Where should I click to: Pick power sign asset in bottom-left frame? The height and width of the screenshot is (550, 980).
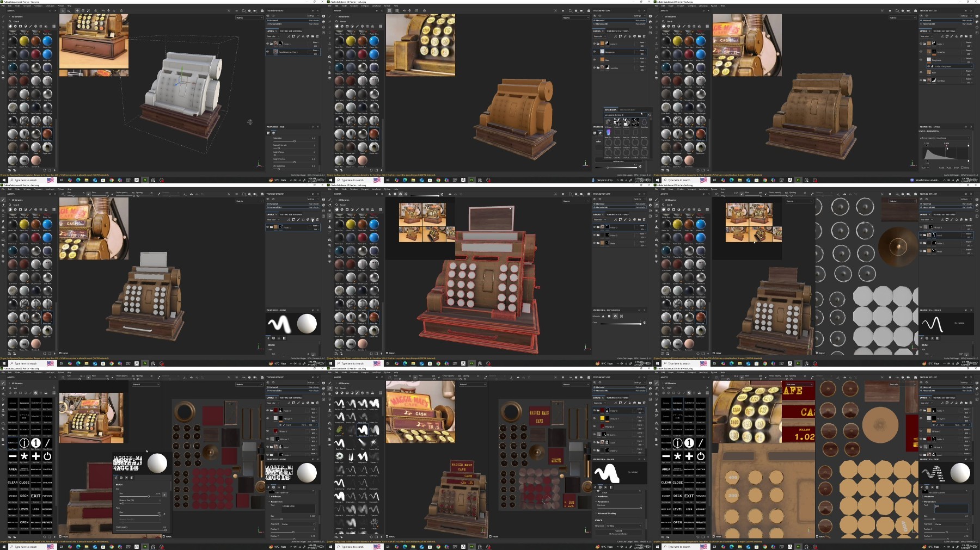tap(47, 456)
